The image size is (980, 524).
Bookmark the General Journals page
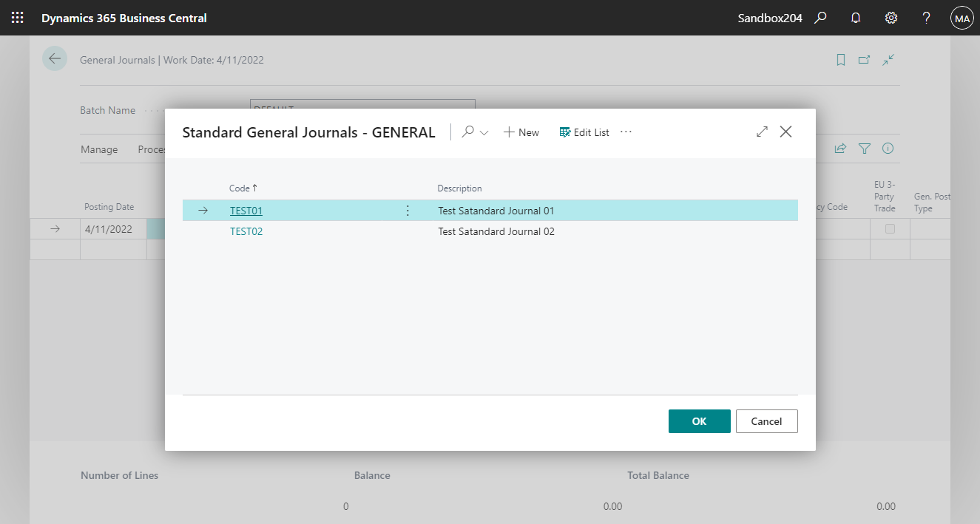840,59
